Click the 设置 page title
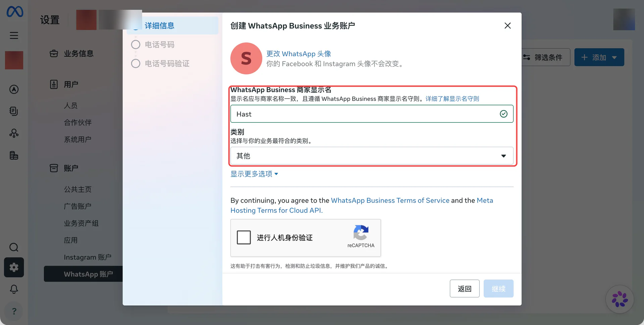 [50, 20]
